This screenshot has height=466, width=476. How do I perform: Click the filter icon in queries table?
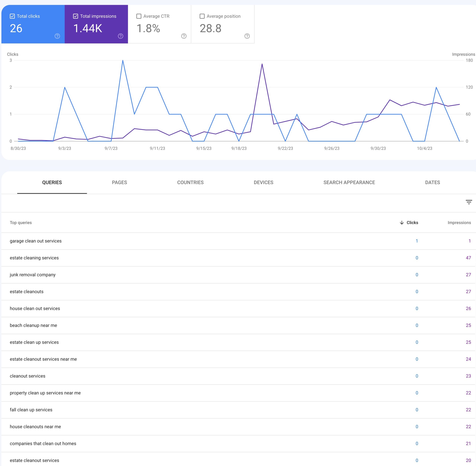pos(469,201)
